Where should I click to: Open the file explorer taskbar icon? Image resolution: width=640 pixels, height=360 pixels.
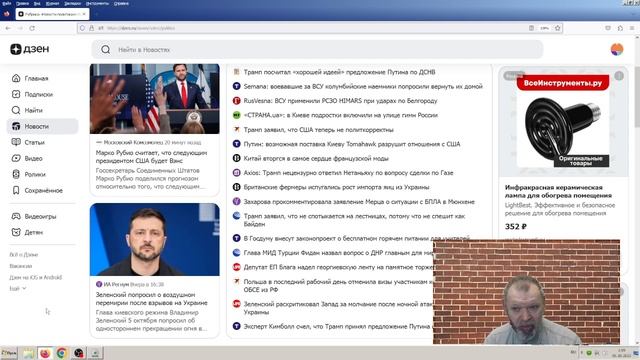pos(28,353)
